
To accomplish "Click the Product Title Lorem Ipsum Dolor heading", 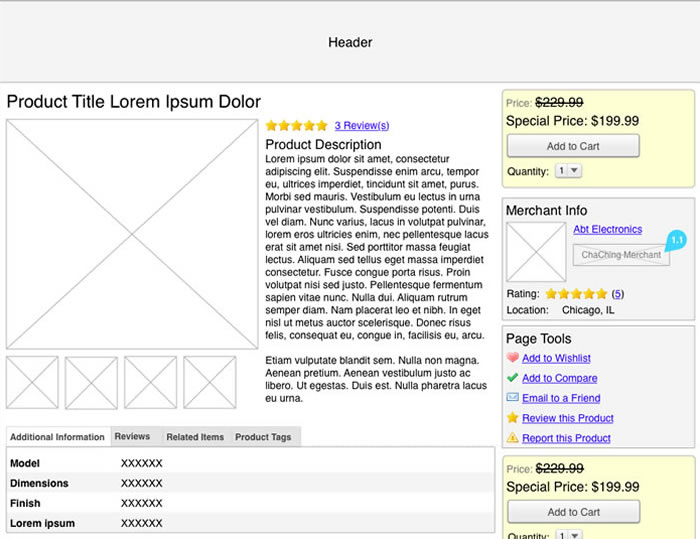I will (x=133, y=102).
